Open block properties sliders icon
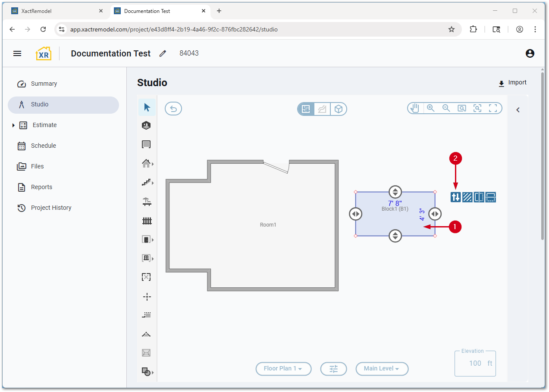The height and width of the screenshot is (392, 549). coord(456,197)
